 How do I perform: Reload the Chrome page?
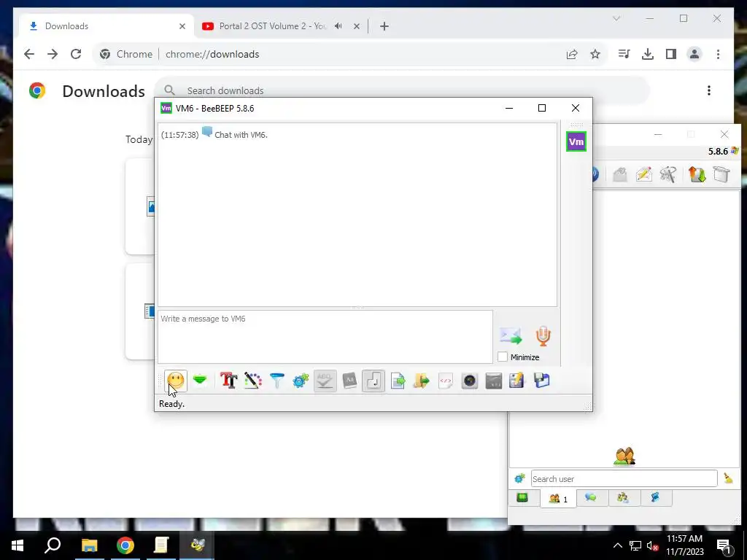click(x=76, y=54)
